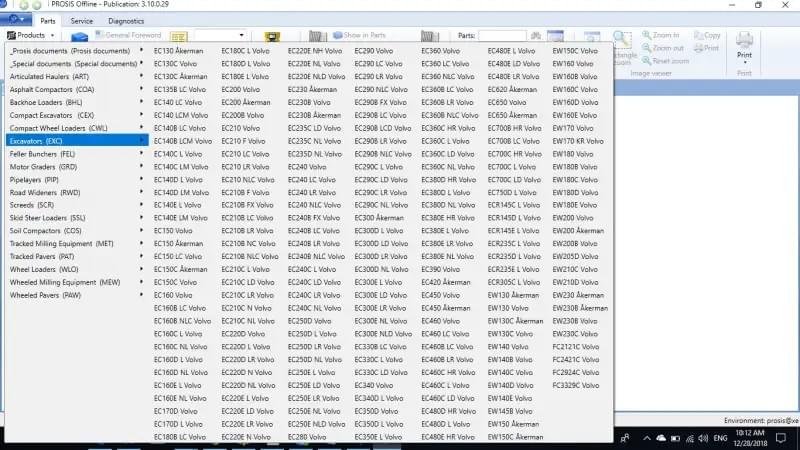Click the yellow table icon in toolbar
Image resolution: width=800 pixels, height=450 pixels.
(178, 36)
